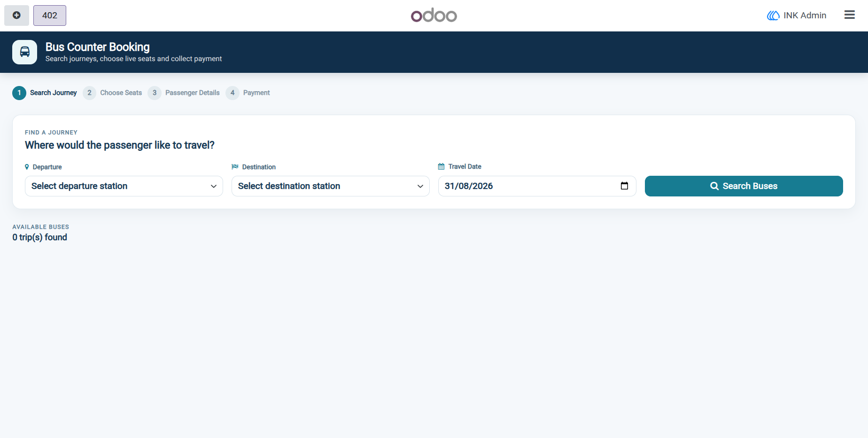Image resolution: width=868 pixels, height=438 pixels.
Task: Click the Travel Date input field
Action: (x=537, y=186)
